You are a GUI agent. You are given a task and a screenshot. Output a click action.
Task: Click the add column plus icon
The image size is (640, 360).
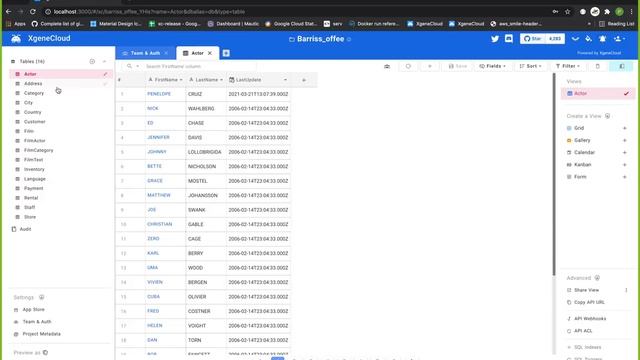[304, 80]
